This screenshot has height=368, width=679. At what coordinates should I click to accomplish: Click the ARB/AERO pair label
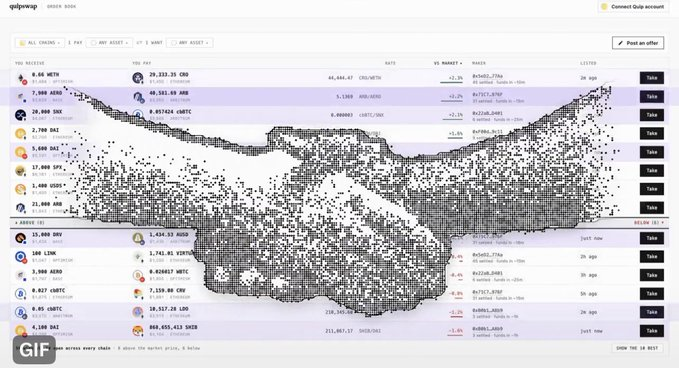370,97
